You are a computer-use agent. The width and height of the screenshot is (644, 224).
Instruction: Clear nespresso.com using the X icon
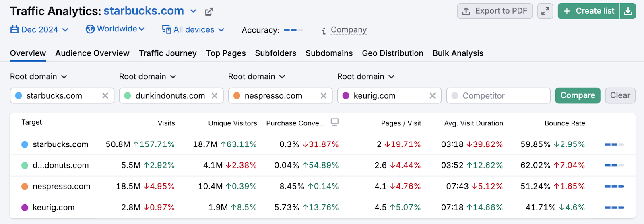(323, 96)
